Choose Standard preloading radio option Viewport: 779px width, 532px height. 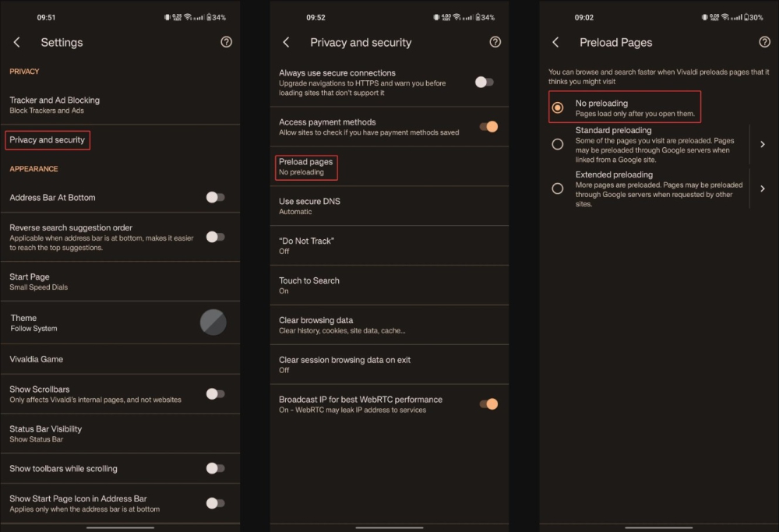point(558,144)
